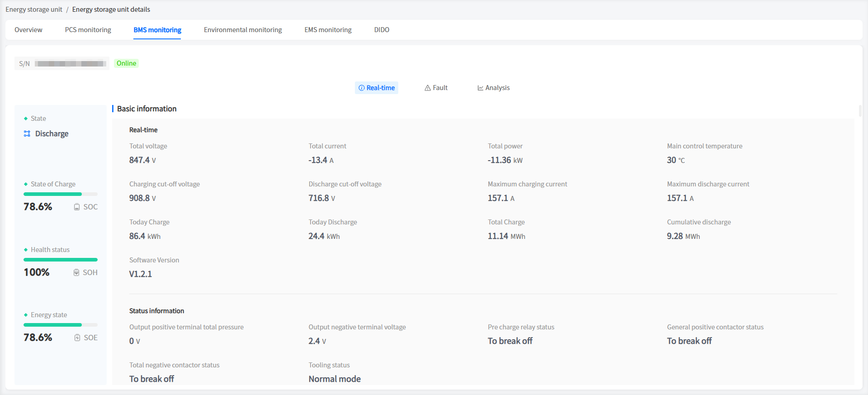The height and width of the screenshot is (395, 868).
Task: Select the Environmental monitoring tab
Action: point(243,30)
